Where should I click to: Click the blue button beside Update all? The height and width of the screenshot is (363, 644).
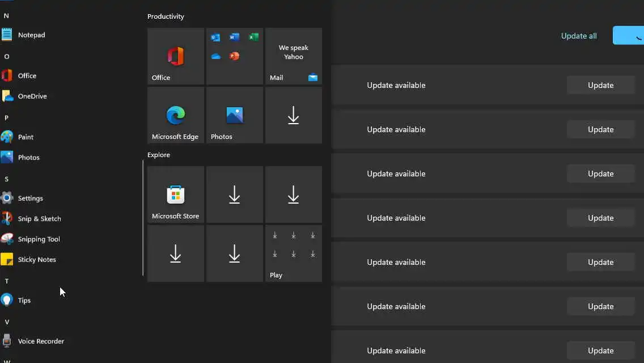(x=628, y=35)
